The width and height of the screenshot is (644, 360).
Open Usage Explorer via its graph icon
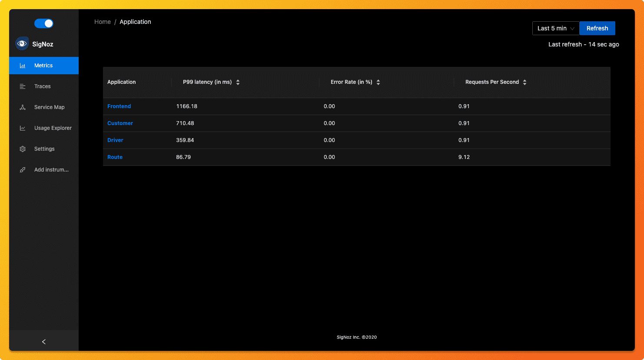coord(22,128)
